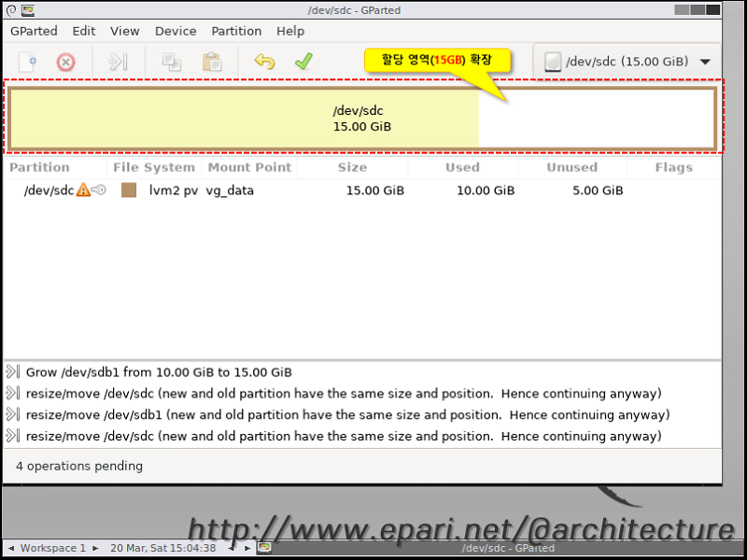Click the File System column header
747x560 pixels.
(154, 168)
